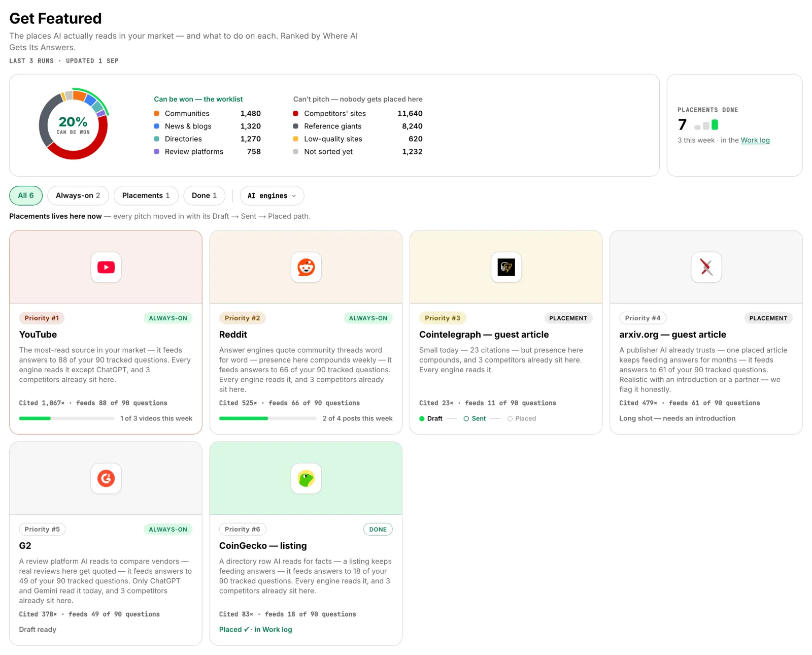Click the teal Directories legend dot
Viewport: 812px width, 655px height.
click(x=157, y=139)
